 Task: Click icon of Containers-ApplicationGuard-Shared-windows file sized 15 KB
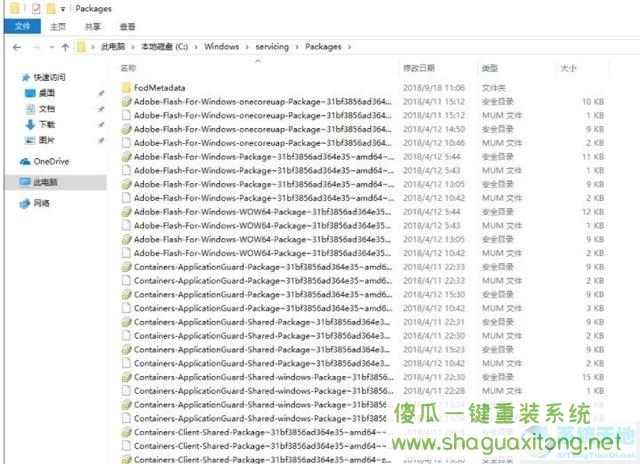click(x=127, y=377)
